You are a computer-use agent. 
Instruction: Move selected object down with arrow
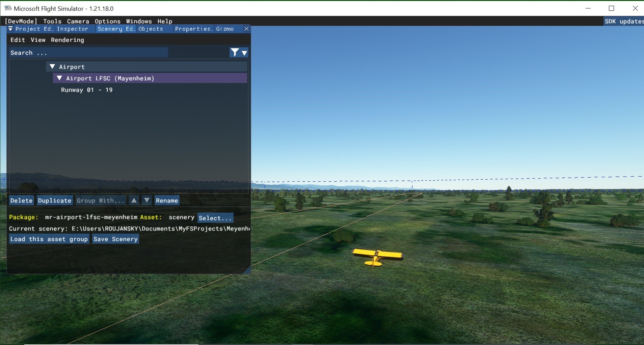(147, 201)
